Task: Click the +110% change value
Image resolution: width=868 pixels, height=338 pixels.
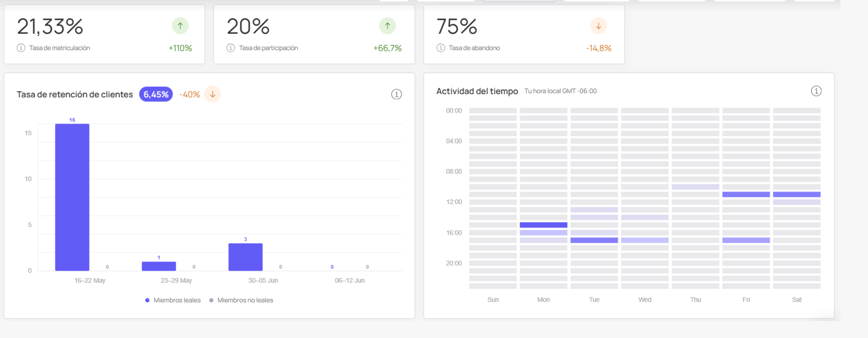Action: (x=180, y=48)
